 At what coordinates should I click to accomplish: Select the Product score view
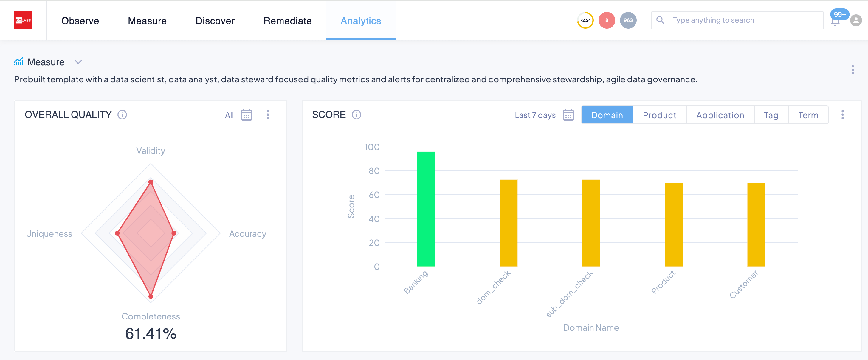659,115
